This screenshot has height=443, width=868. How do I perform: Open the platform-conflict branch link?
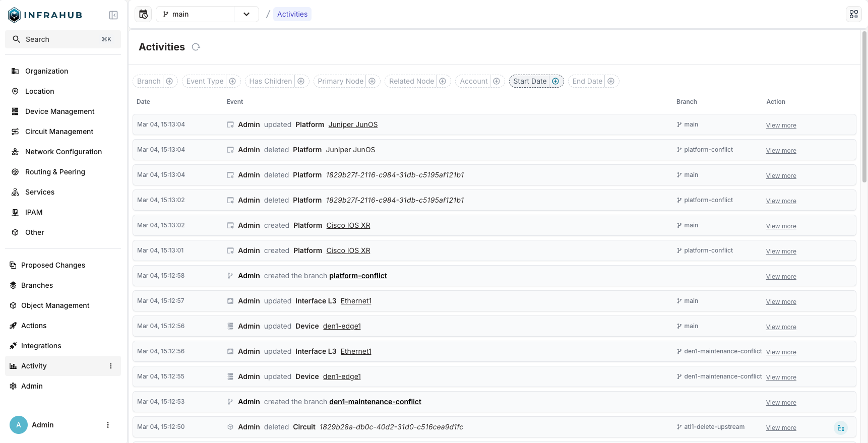[358, 276]
